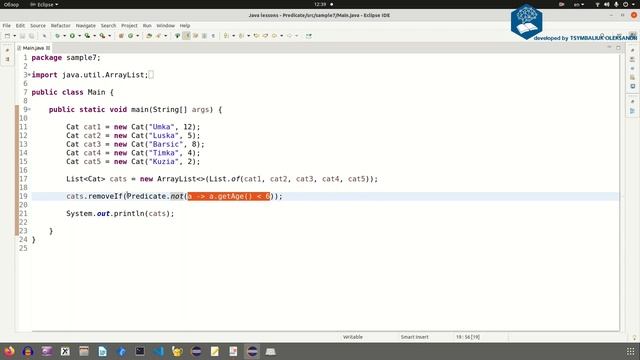This screenshot has width=640, height=360.
Task: Open the External Tools dropdown arrow
Action: (109, 36)
